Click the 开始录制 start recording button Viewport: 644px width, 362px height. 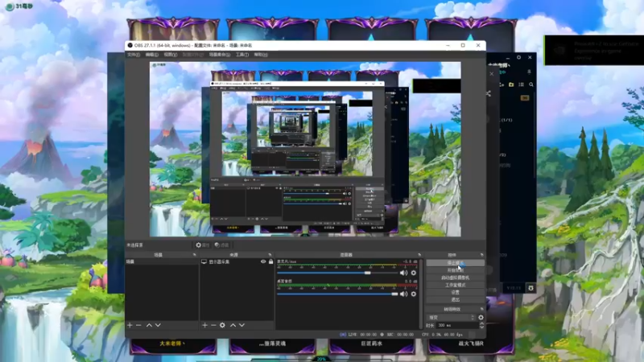[x=455, y=270]
